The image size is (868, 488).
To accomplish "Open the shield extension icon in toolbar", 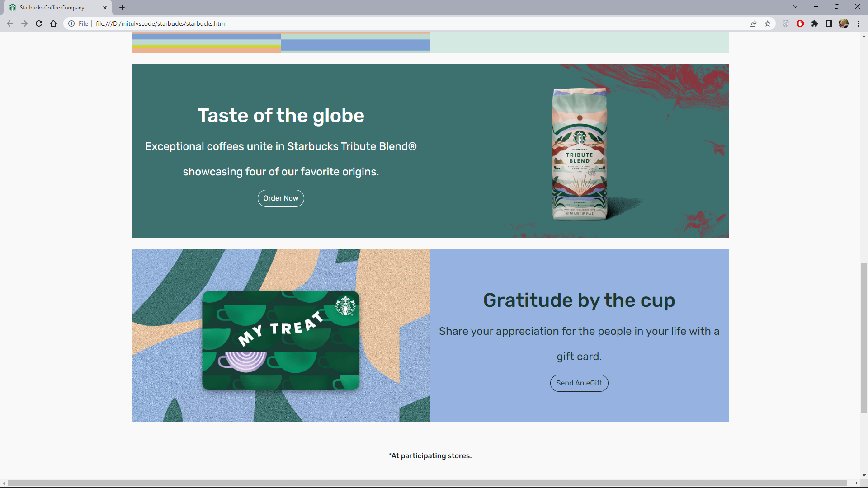I will pyautogui.click(x=785, y=23).
